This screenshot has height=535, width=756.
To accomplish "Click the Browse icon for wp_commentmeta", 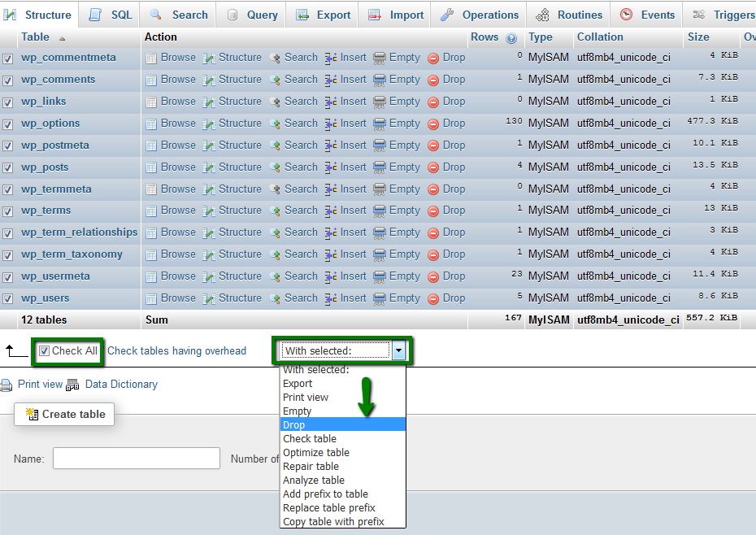I will coord(151,59).
